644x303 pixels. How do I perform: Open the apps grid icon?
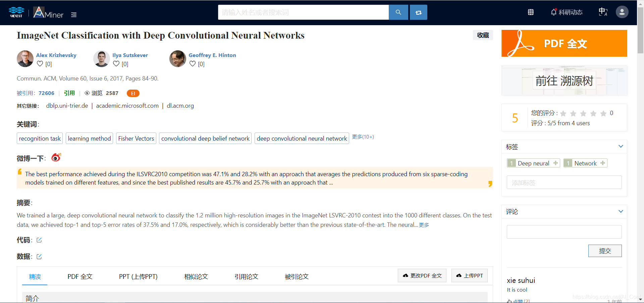[x=531, y=12]
